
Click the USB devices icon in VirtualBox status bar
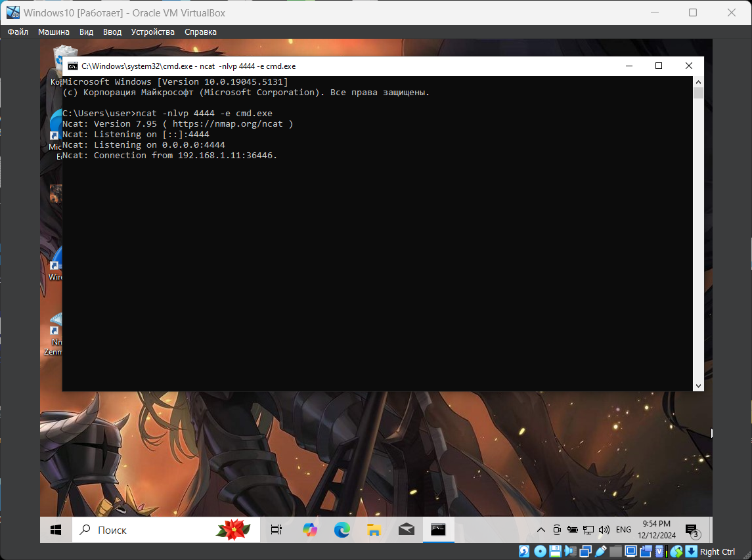[x=600, y=551]
